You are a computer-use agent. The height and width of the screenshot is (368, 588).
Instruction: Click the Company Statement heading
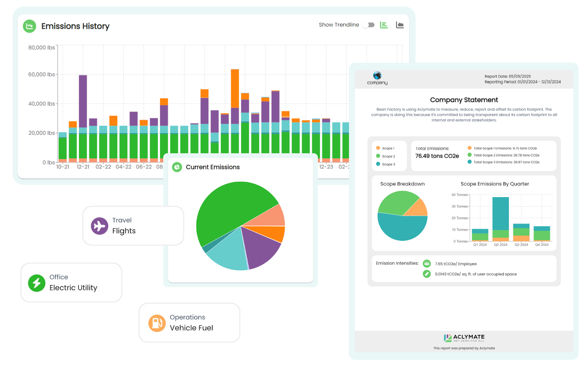464,100
